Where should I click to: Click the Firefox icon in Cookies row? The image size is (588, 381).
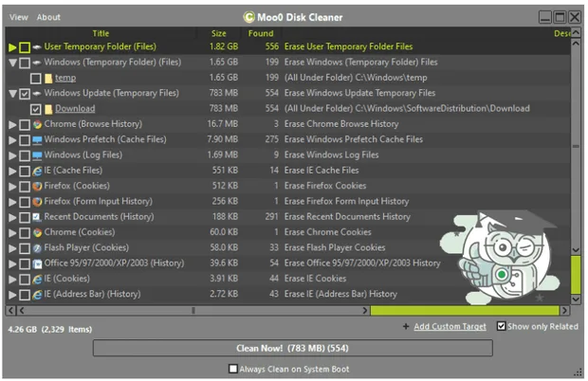pos(37,186)
